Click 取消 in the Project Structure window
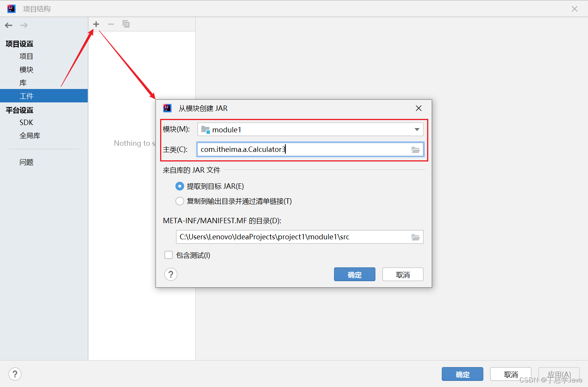 click(511, 374)
